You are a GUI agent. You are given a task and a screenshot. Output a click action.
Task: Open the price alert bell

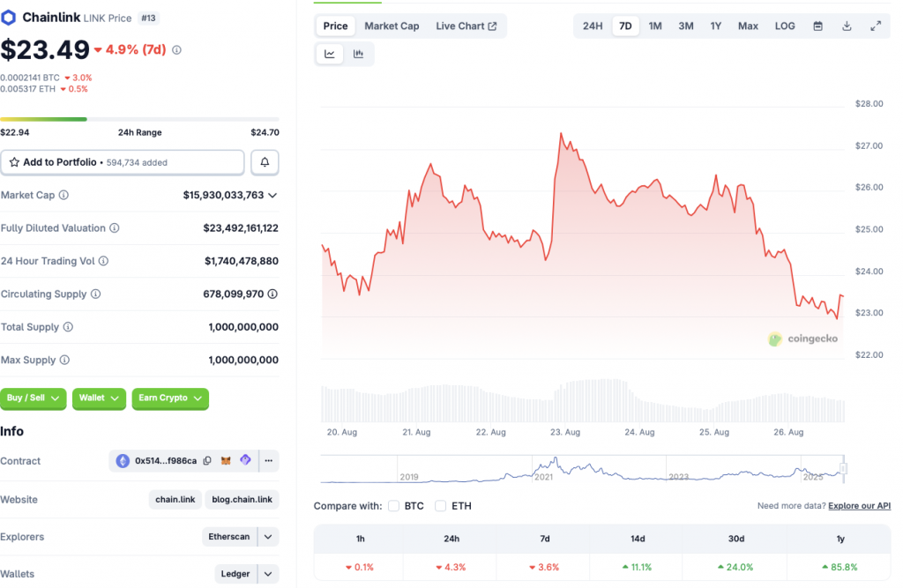click(265, 162)
